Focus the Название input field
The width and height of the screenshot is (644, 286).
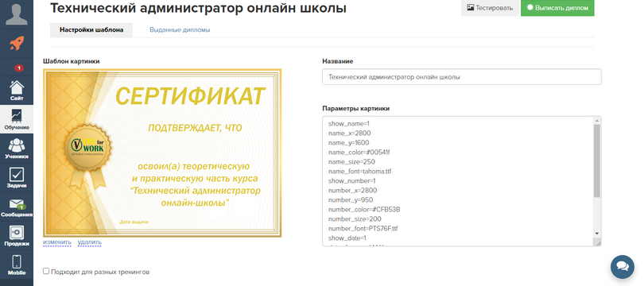coord(462,77)
